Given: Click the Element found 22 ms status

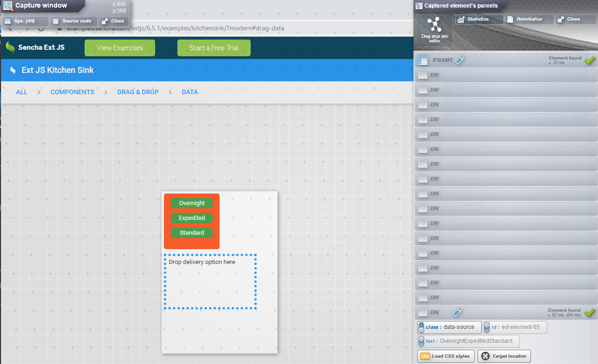Looking at the screenshot, I should pyautogui.click(x=565, y=60).
